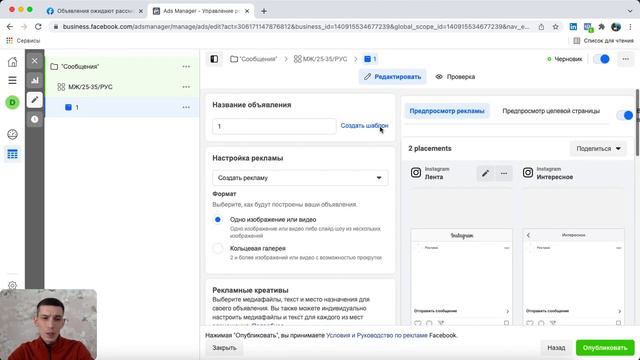Select the pencil edit icon in dark sidebar
Image resolution: width=640 pixels, height=360 pixels.
[x=35, y=100]
